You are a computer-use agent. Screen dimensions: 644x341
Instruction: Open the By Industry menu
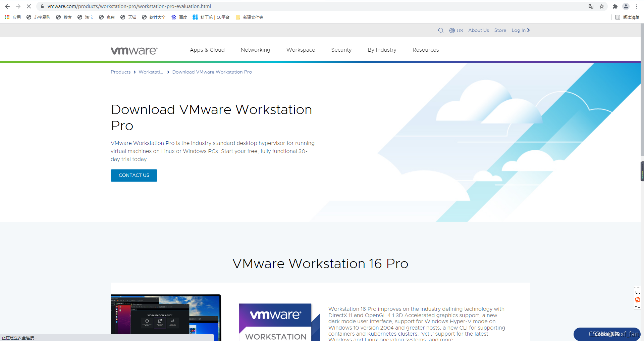(x=382, y=50)
